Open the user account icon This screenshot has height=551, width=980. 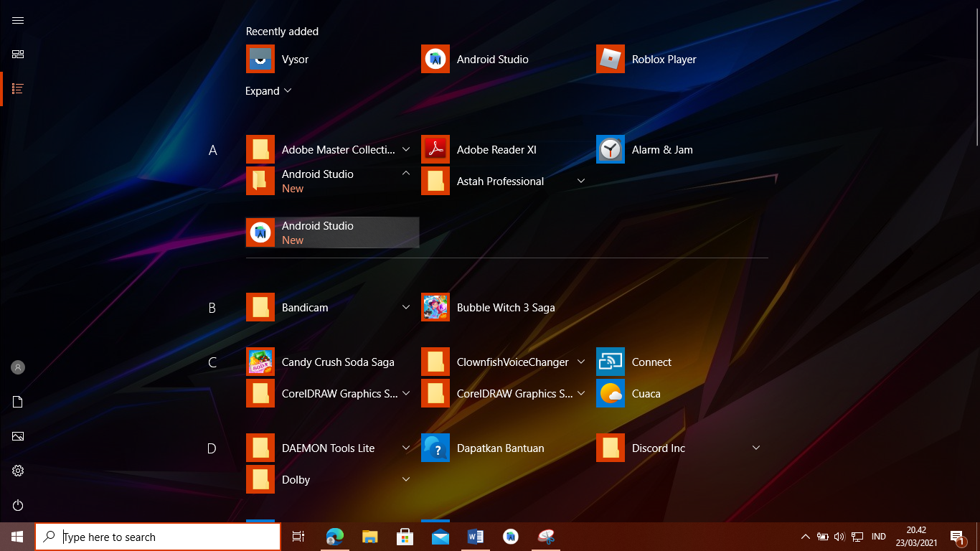(18, 367)
